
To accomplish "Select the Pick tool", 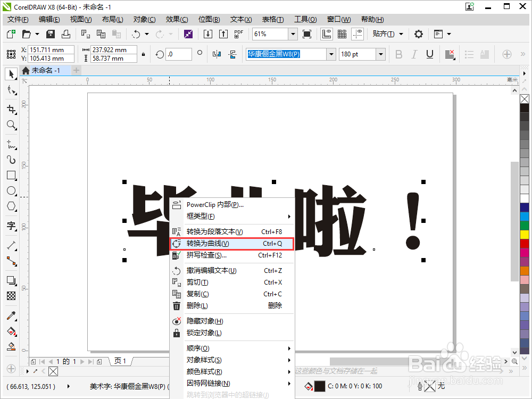I will click(x=11, y=73).
